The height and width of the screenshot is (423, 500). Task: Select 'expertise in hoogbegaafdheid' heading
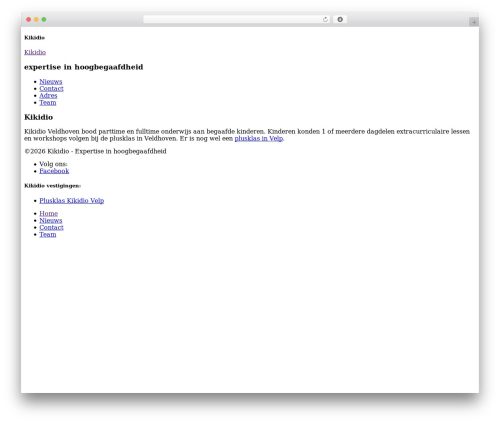coord(84,67)
